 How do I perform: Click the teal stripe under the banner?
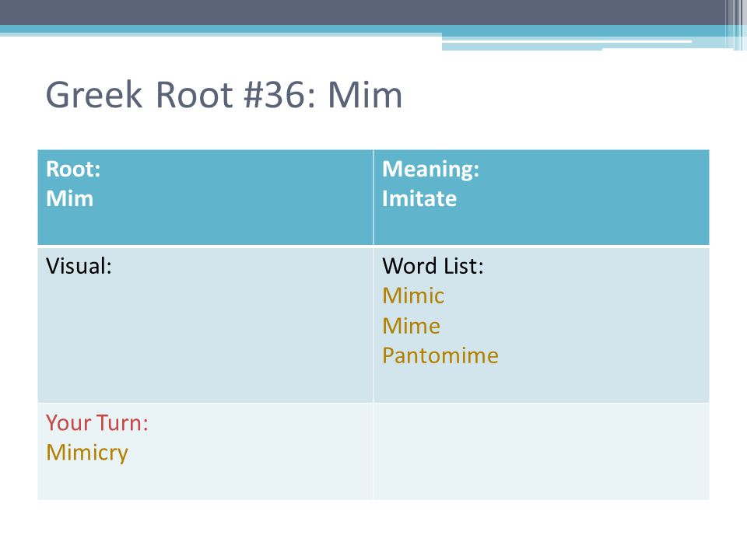coord(362,29)
